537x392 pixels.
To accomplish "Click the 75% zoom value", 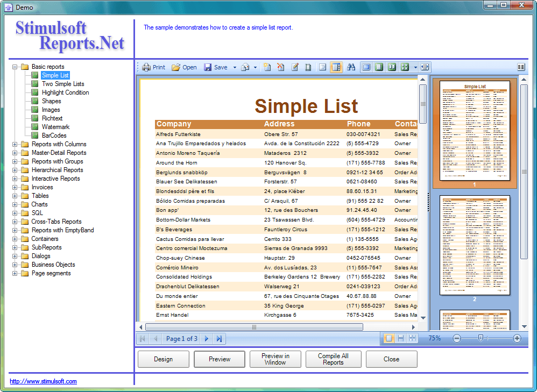I will coord(435,338).
